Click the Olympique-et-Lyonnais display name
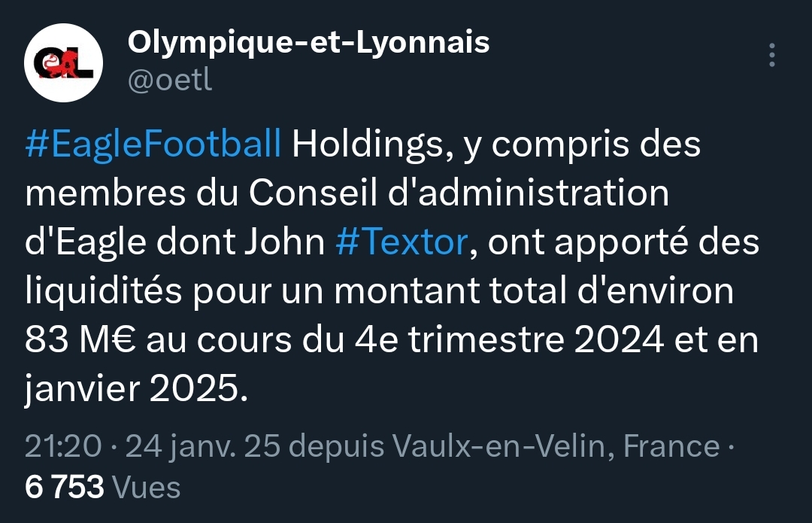Viewport: 812px width, 523px height. point(308,43)
